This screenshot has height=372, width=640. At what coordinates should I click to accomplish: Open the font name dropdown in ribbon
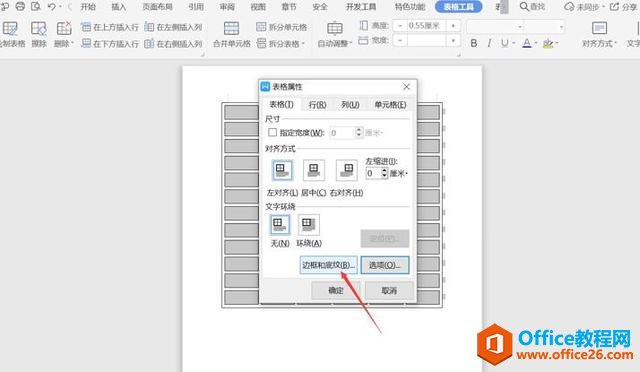[520, 27]
